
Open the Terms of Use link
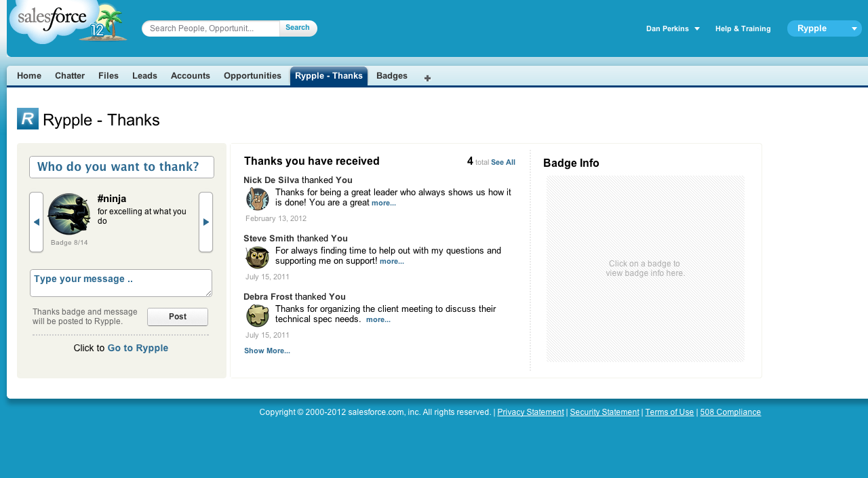(x=669, y=412)
